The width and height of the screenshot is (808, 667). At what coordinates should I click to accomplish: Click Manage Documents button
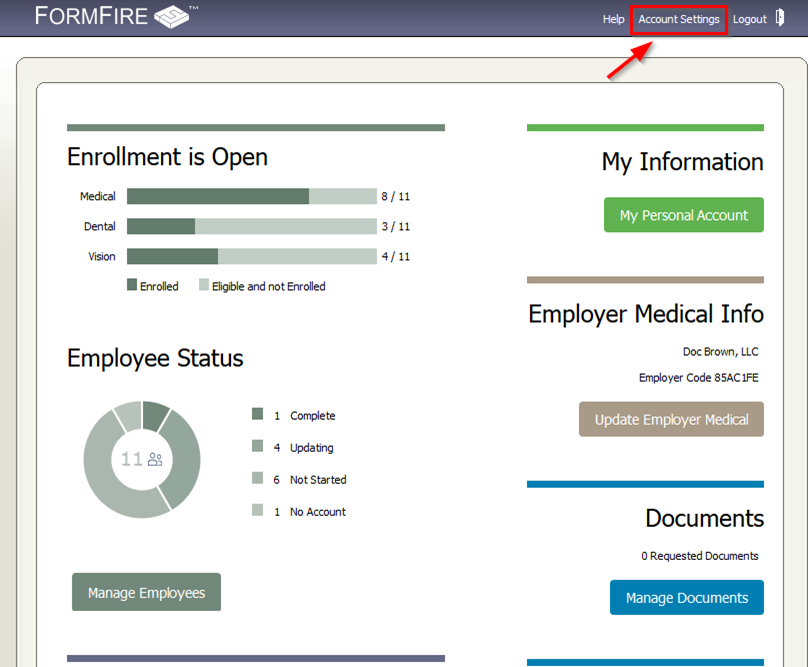[x=686, y=597]
